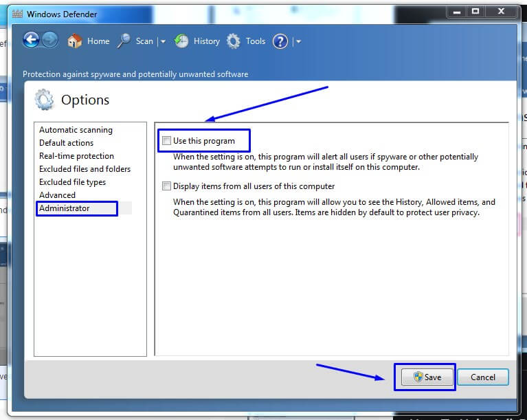Open the Help question mark icon
This screenshot has width=527, height=420.
point(280,41)
